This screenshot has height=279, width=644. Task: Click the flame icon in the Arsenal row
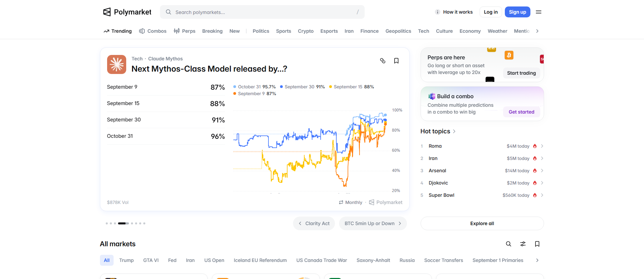tap(535, 171)
